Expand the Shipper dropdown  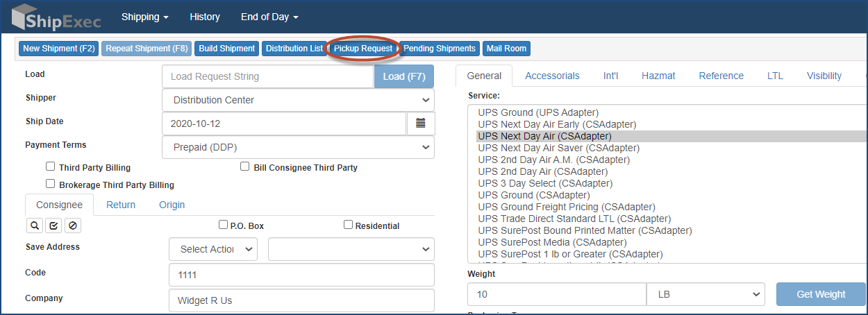[x=298, y=100]
